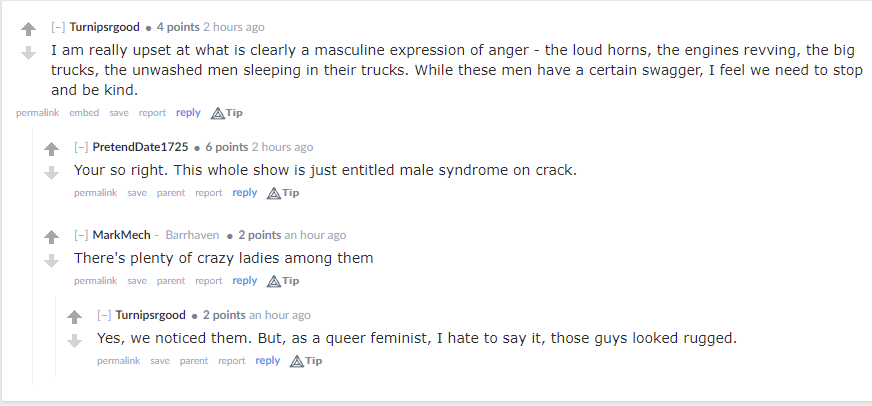Viewport: 872px width, 406px height.
Task: Downvote PretendDate1725's comment
Action: tap(51, 173)
